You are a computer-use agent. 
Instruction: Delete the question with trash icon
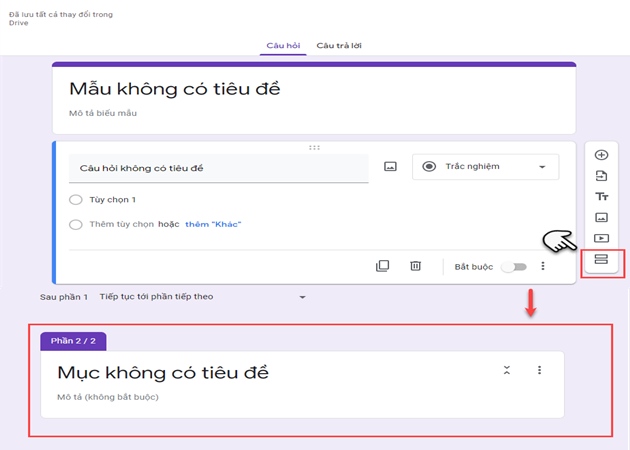tap(415, 266)
